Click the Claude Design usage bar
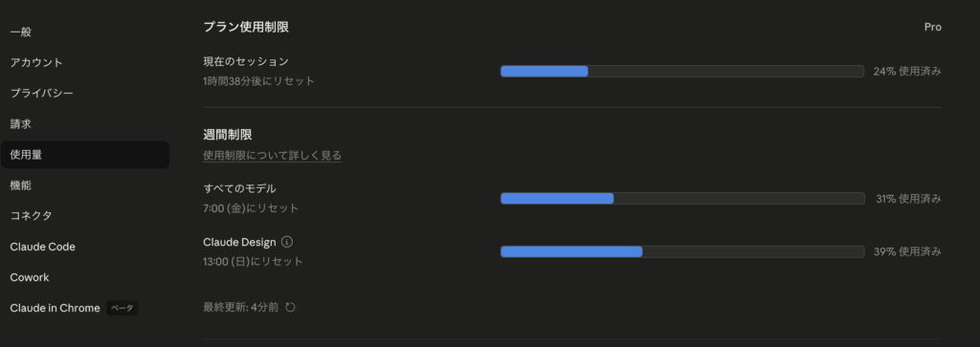This screenshot has width=980, height=347. (x=681, y=251)
